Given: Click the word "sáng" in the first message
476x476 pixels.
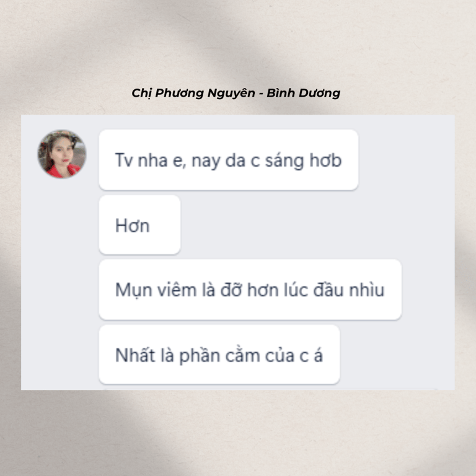Looking at the screenshot, I should [284, 161].
